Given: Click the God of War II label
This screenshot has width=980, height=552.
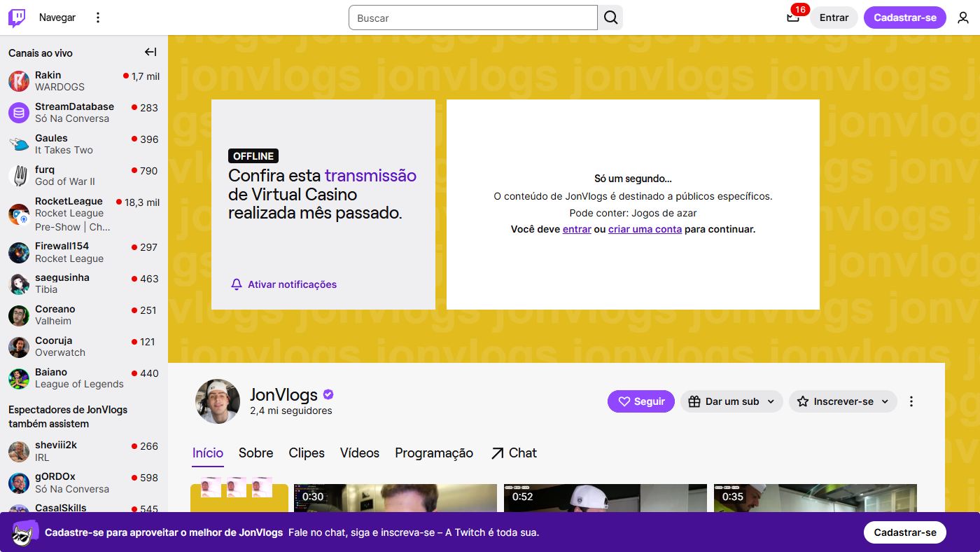Looking at the screenshot, I should click(x=65, y=181).
